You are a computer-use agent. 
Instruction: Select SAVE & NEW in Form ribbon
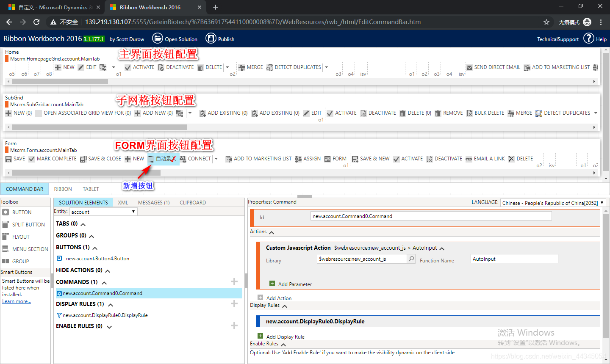click(371, 159)
